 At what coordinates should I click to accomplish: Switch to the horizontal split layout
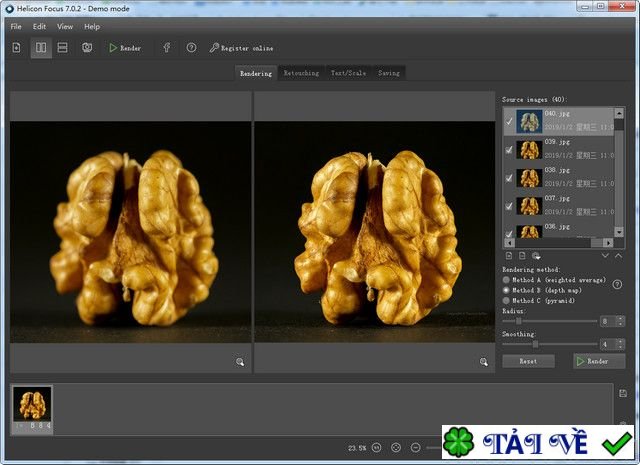(62, 48)
